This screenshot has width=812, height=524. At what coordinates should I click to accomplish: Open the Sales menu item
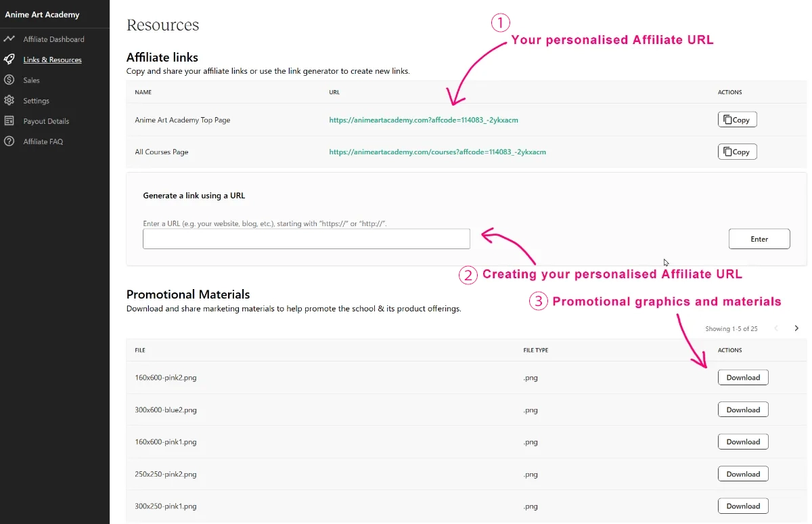coord(32,80)
